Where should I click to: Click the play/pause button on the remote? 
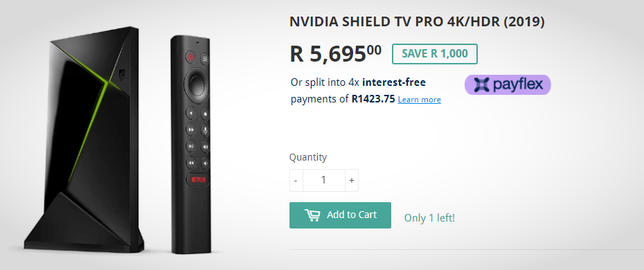coord(190,145)
